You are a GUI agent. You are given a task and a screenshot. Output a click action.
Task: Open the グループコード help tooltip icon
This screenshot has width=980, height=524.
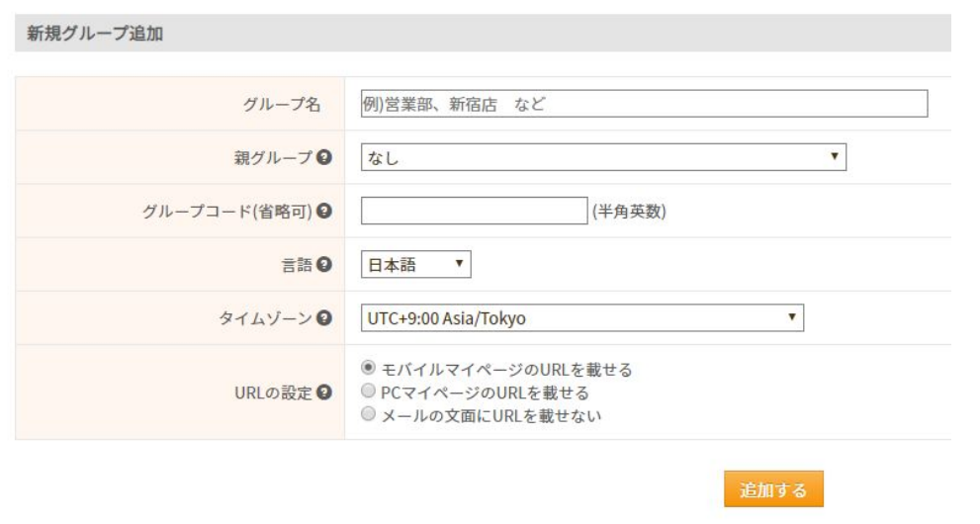(x=326, y=212)
